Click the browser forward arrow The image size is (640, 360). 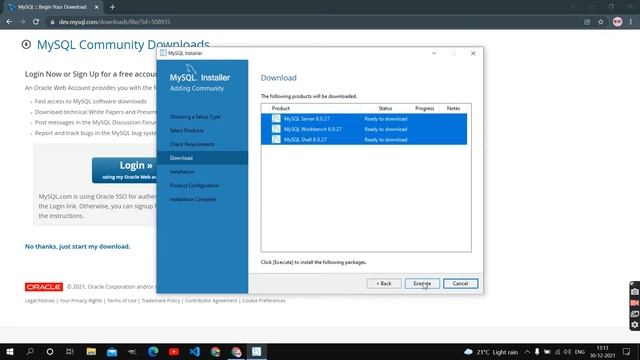[x=22, y=22]
